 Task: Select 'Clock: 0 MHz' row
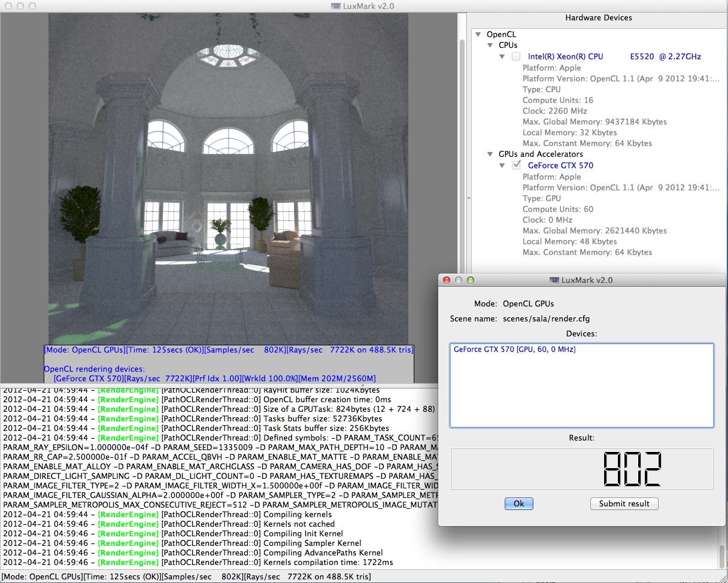(x=548, y=220)
